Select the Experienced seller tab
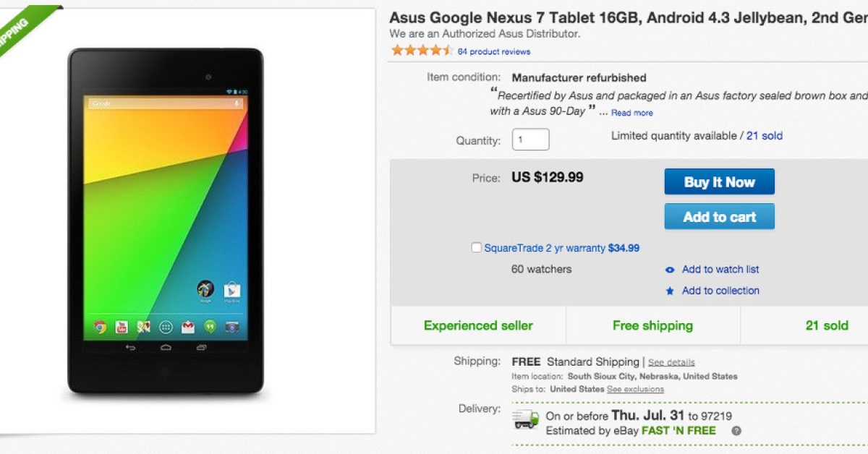Image resolution: width=868 pixels, height=454 pixels. pyautogui.click(x=478, y=325)
